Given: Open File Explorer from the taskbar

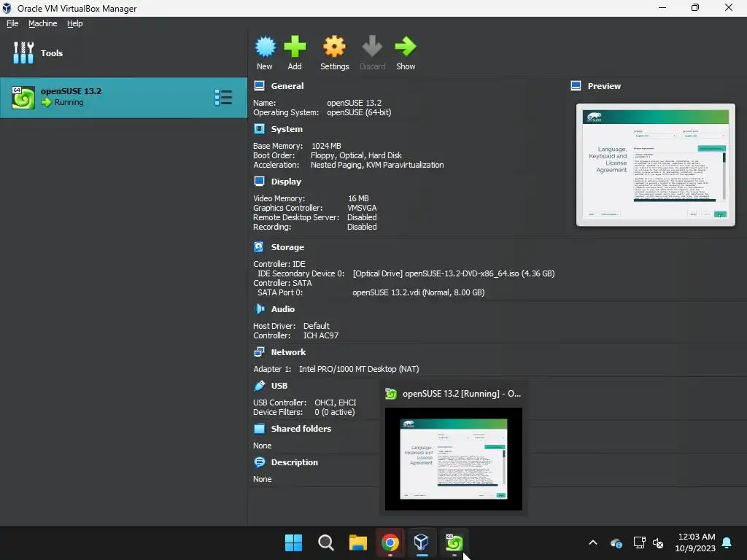Looking at the screenshot, I should coord(357,542).
